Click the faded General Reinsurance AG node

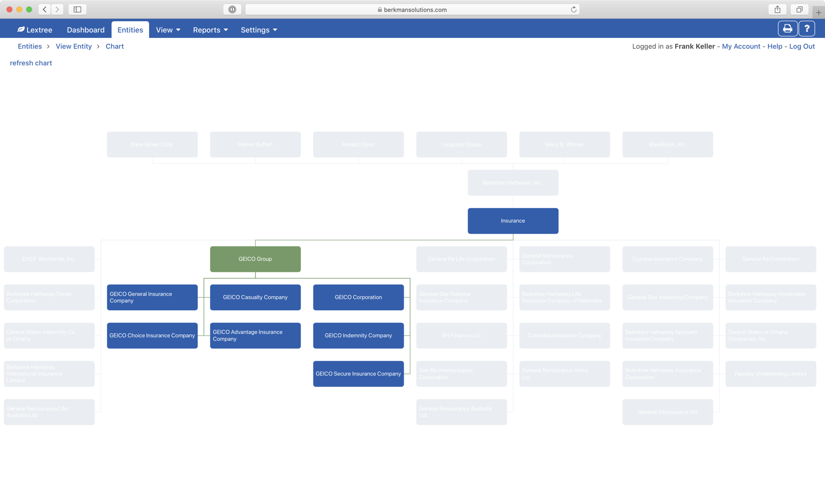pos(668,412)
